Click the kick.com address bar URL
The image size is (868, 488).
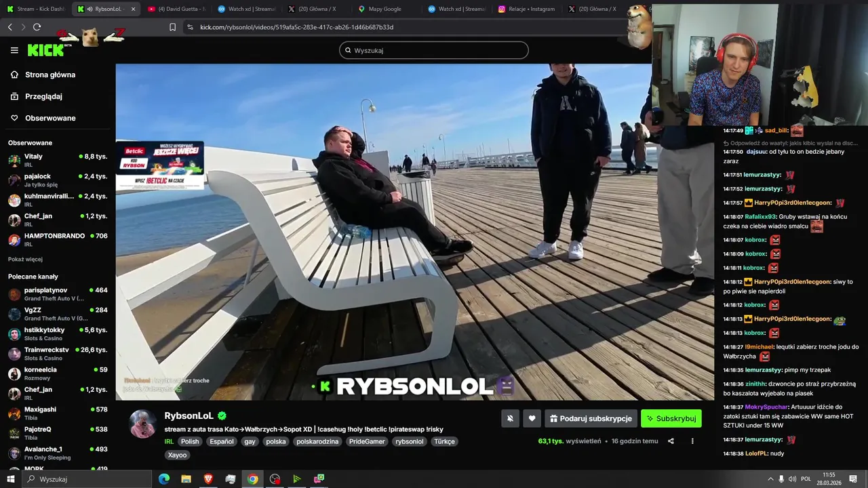coord(296,27)
